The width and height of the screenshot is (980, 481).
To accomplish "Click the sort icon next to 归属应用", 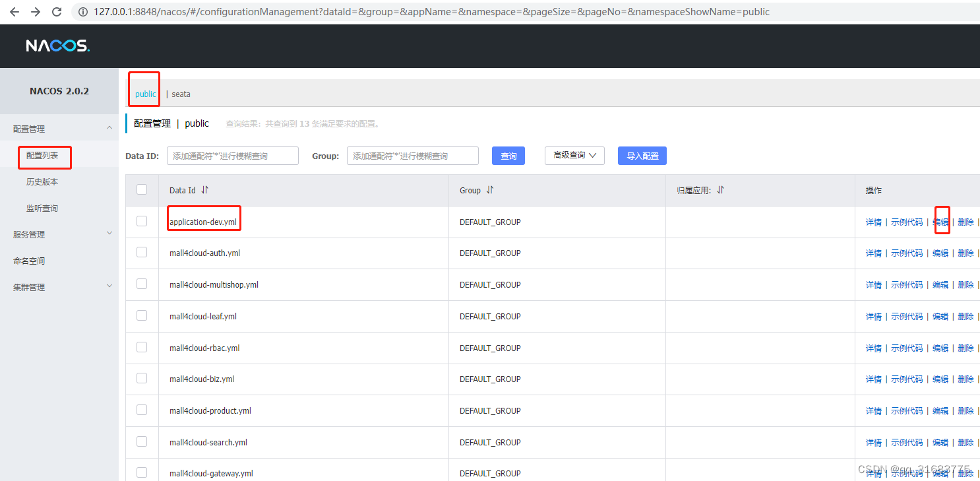I will pyautogui.click(x=720, y=190).
